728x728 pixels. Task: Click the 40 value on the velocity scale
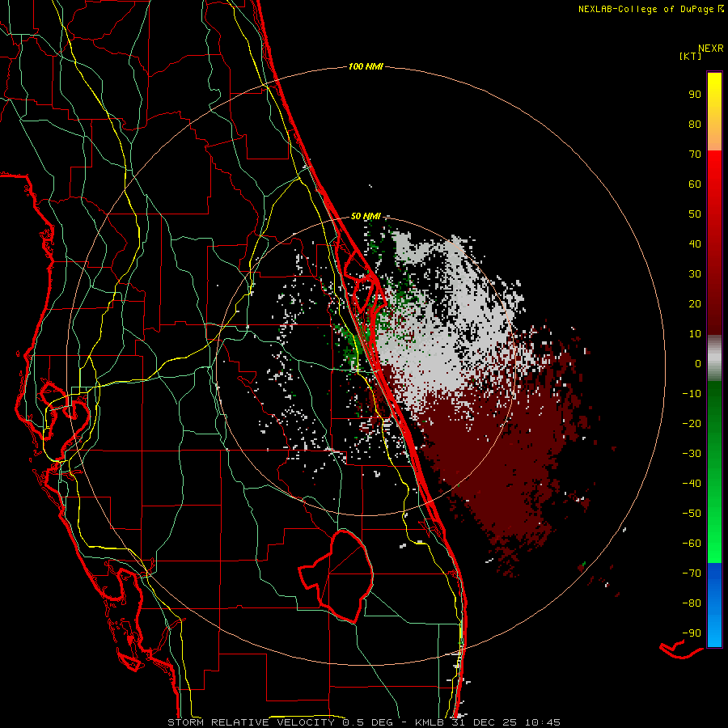click(695, 244)
